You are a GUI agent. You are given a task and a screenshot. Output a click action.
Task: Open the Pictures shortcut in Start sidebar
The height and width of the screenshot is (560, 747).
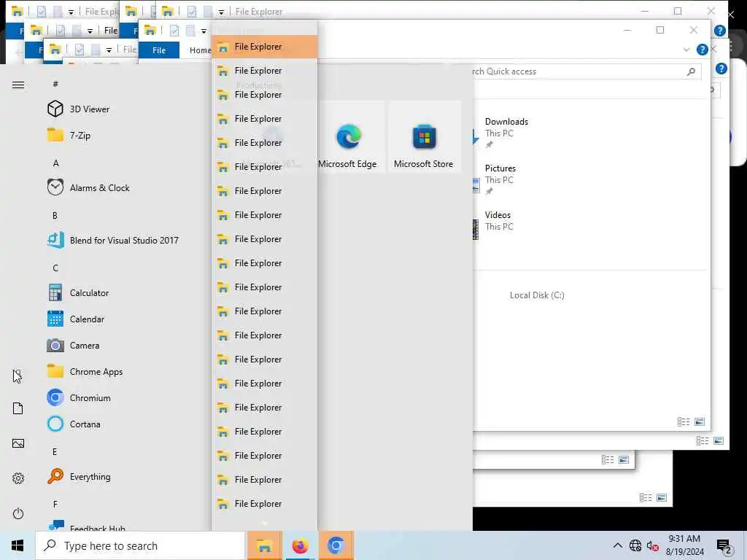pos(18,443)
